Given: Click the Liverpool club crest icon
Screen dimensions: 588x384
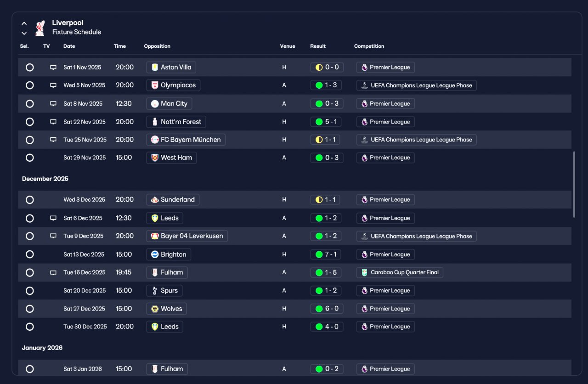Looking at the screenshot, I should tap(40, 28).
